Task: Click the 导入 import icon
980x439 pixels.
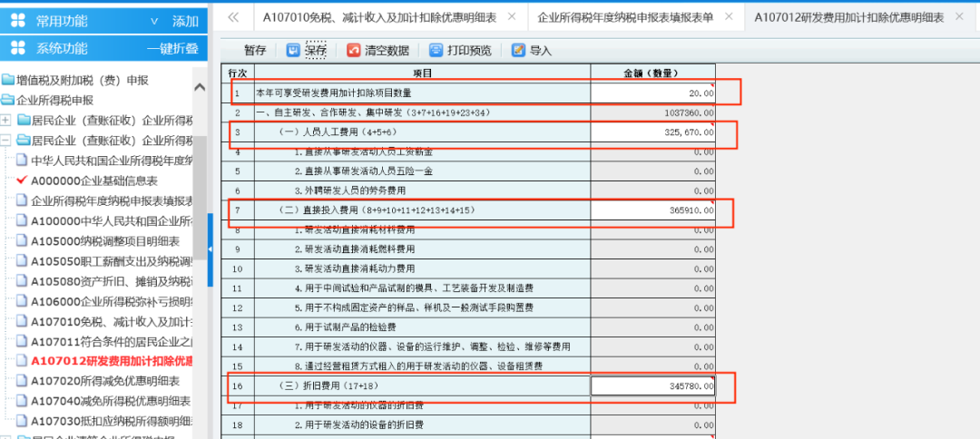Action: [518, 51]
